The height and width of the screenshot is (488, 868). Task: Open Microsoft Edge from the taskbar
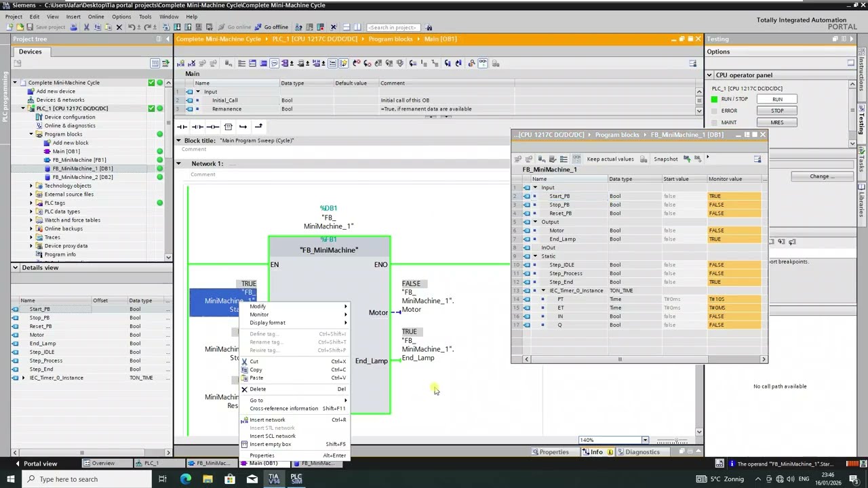185,479
